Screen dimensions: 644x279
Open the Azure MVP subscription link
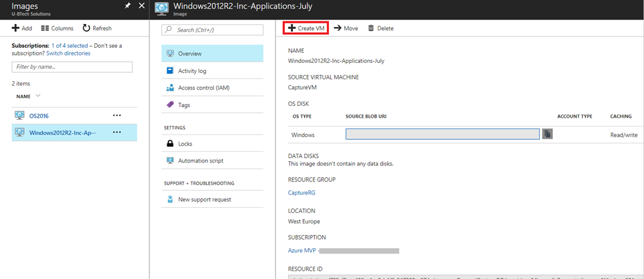pos(302,250)
